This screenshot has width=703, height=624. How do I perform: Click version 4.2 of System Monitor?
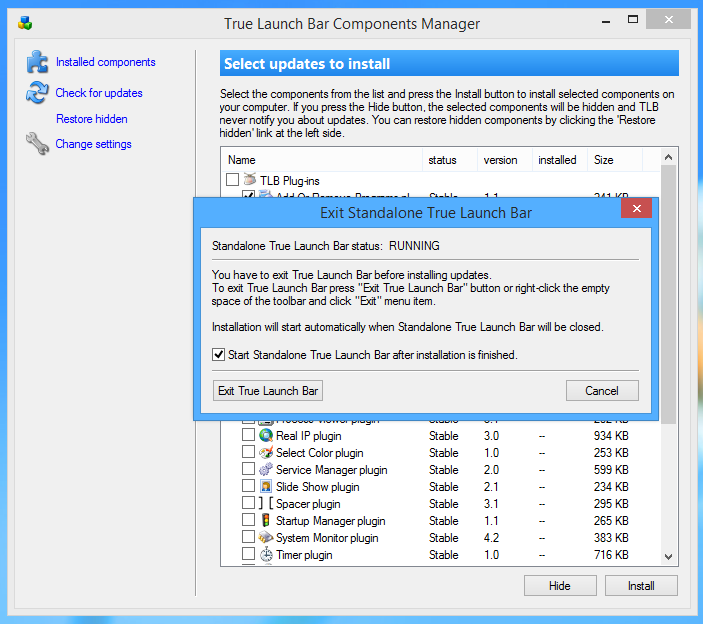[491, 538]
